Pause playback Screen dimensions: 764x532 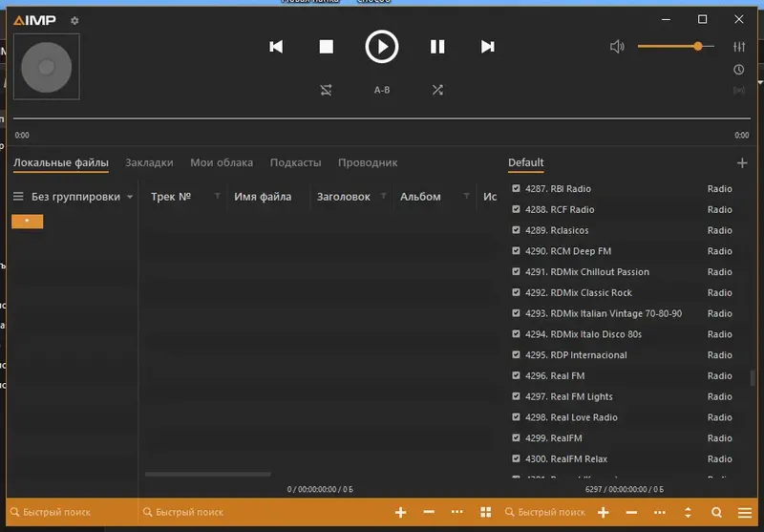coord(437,47)
